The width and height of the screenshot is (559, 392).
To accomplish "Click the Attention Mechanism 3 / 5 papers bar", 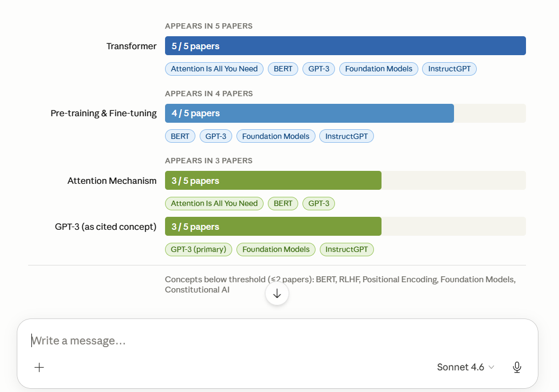I will (x=273, y=181).
